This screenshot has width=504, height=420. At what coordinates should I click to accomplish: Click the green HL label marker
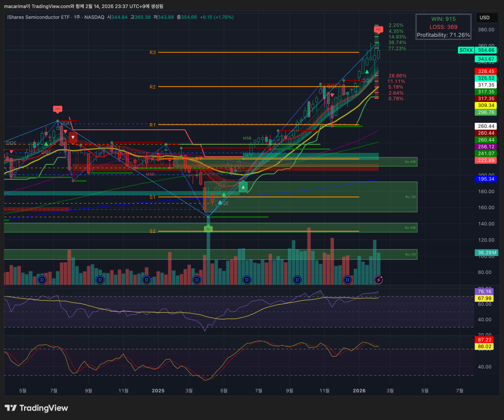pos(208,229)
